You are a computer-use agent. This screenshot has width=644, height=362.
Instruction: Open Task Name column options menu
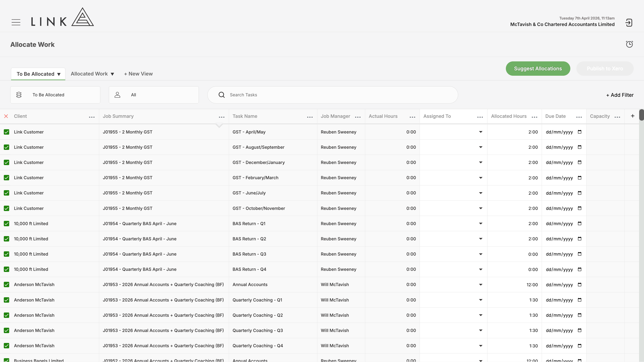(x=310, y=117)
